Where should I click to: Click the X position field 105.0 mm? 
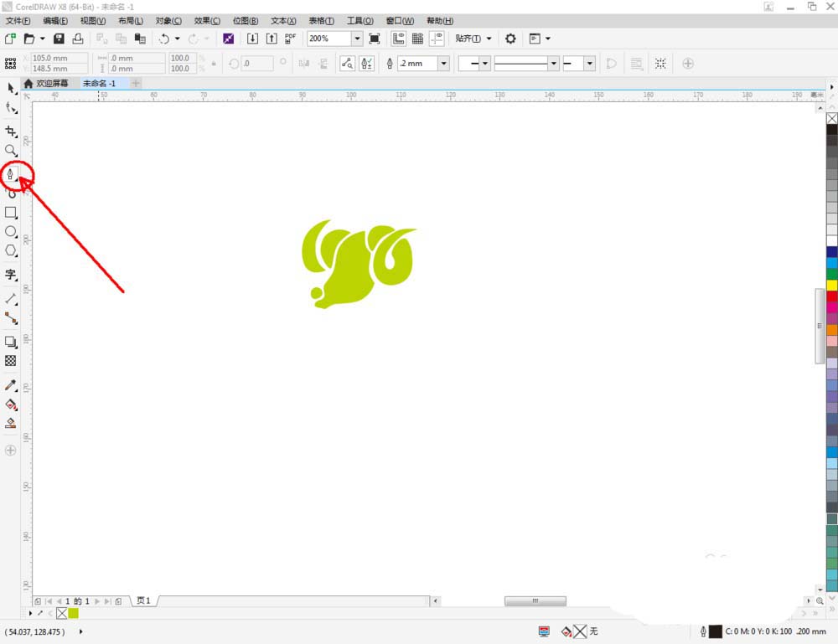[x=59, y=58]
